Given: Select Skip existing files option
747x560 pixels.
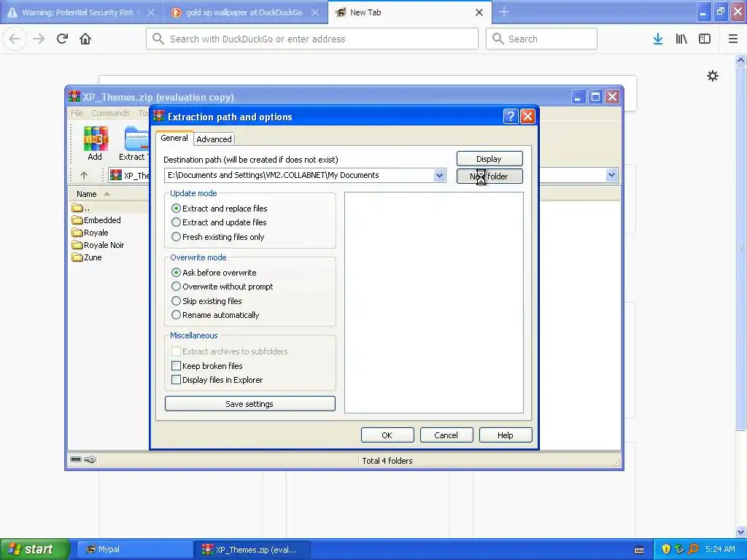Looking at the screenshot, I should [x=206, y=301].
